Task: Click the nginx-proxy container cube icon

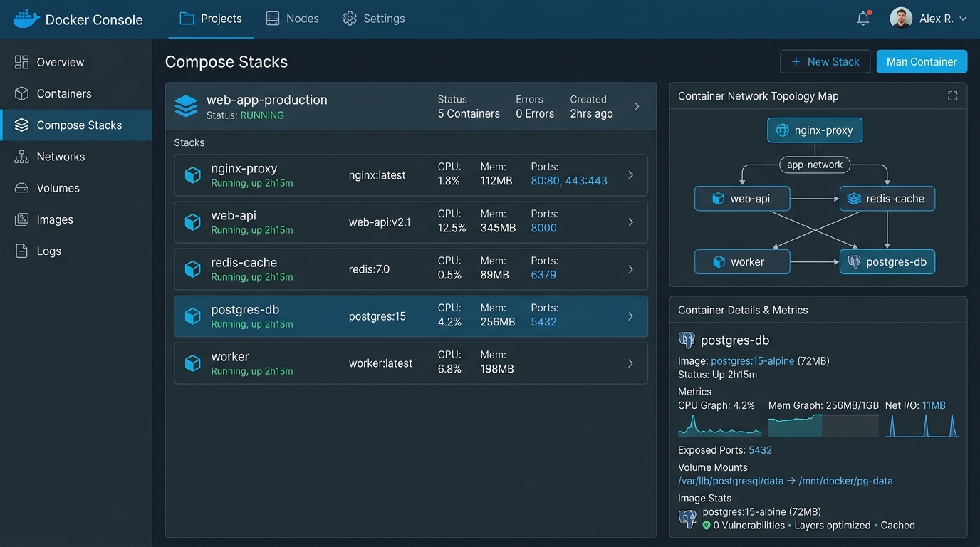Action: tap(192, 175)
